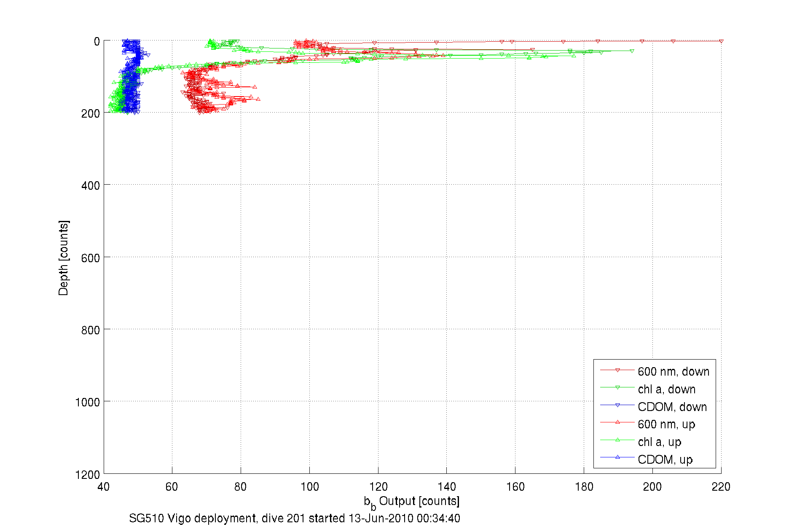Click the 'Depth [counts]' y-axis label
The image size is (797, 532).
[64, 258]
